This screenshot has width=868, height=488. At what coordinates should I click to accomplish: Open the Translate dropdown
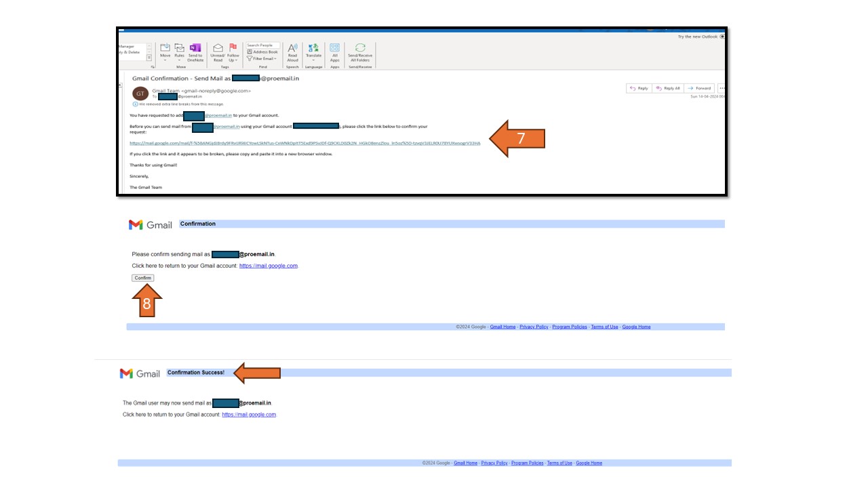click(313, 53)
